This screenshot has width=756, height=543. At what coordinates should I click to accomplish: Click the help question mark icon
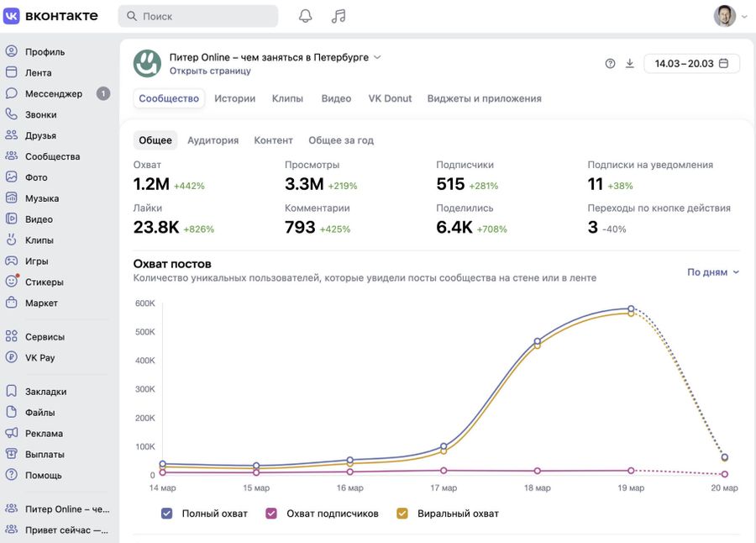pyautogui.click(x=611, y=64)
